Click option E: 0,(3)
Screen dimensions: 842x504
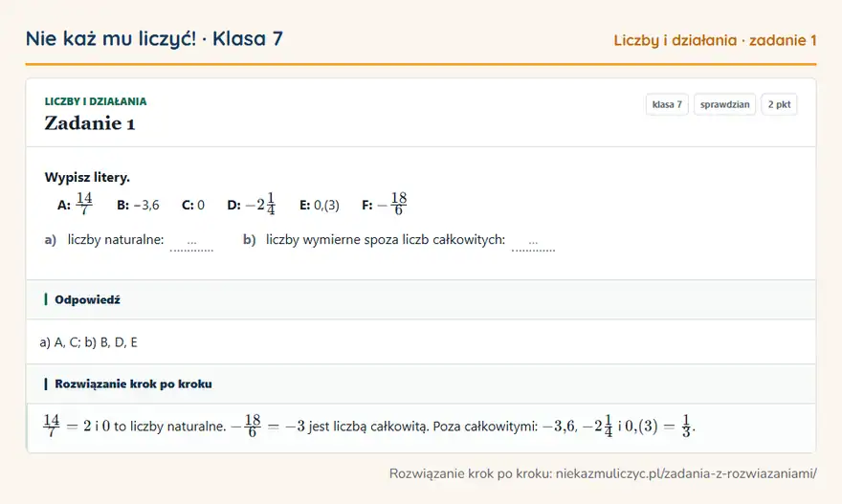coord(320,205)
